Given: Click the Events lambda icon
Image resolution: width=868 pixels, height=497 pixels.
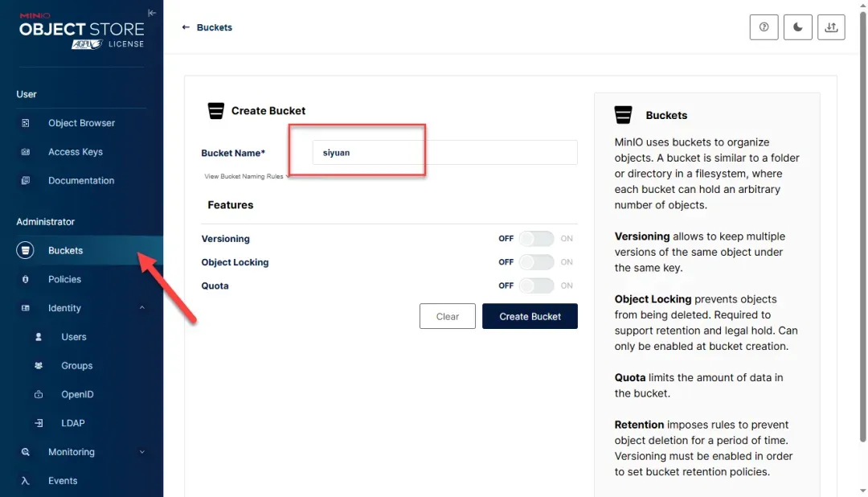Looking at the screenshot, I should pyautogui.click(x=26, y=481).
